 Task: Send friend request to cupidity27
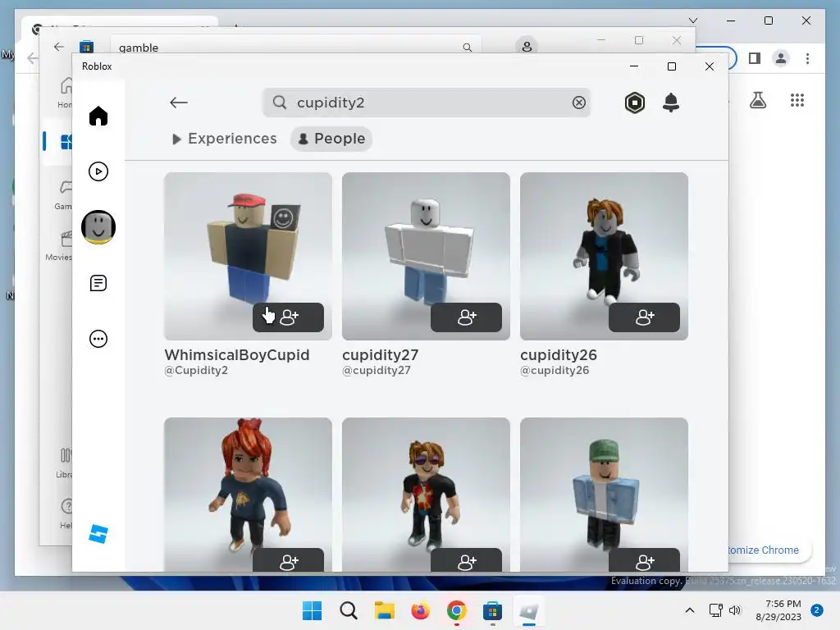pos(466,317)
